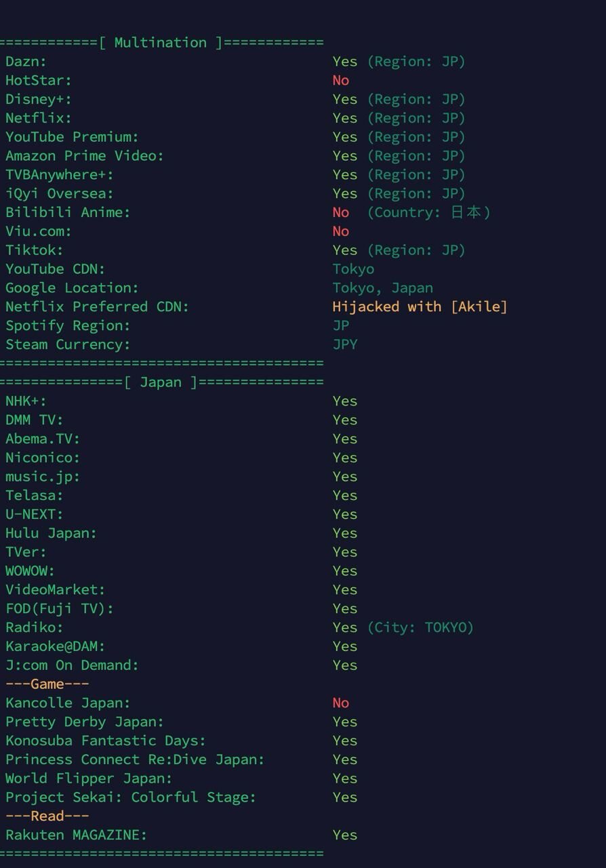This screenshot has width=606, height=868.
Task: Click the red No beside Viu.com
Action: 340,232
